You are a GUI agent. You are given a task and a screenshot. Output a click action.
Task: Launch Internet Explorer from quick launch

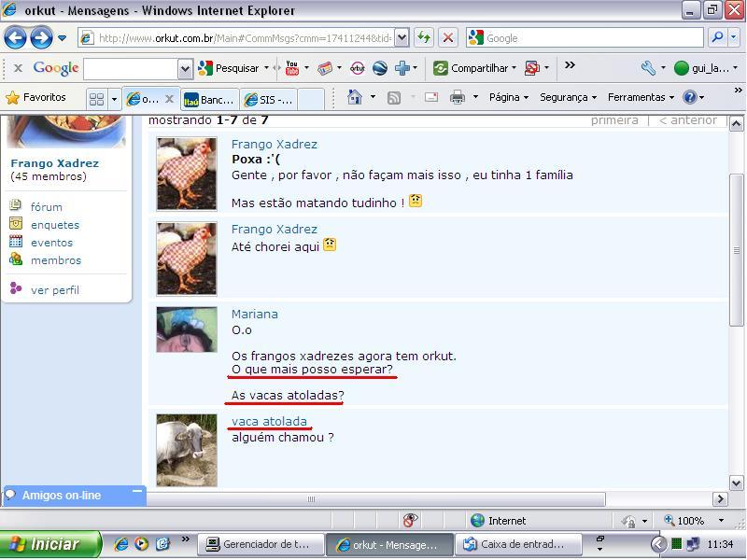pos(121,544)
